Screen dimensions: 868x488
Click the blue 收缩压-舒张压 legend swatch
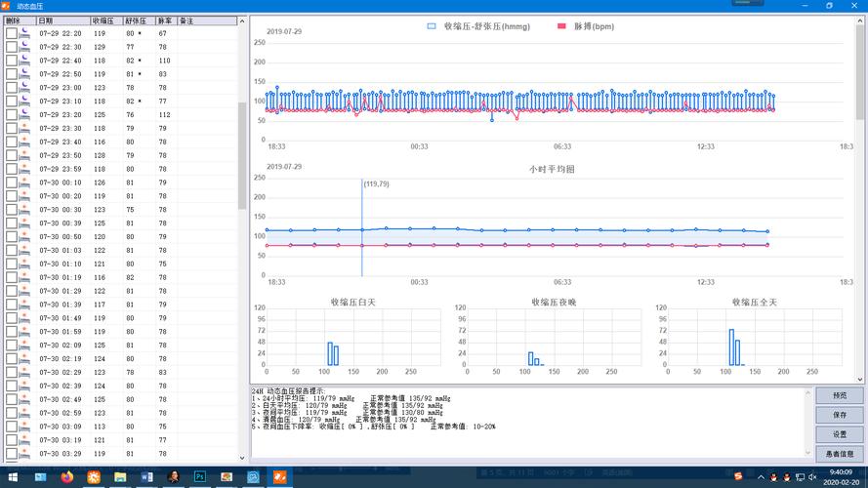coord(432,26)
